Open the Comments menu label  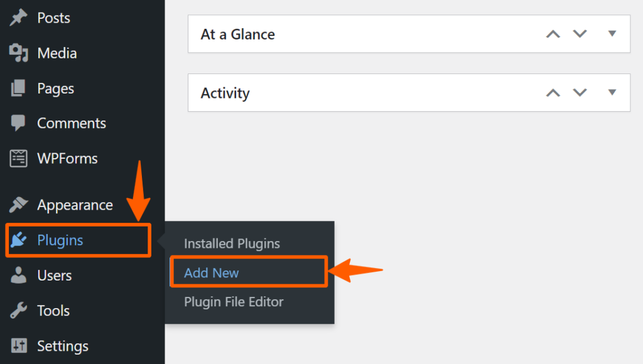[x=72, y=123]
